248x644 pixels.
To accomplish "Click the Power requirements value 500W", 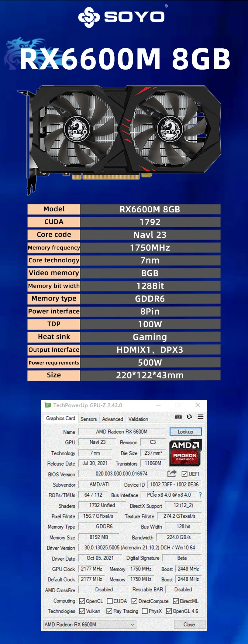I will coord(150,363).
